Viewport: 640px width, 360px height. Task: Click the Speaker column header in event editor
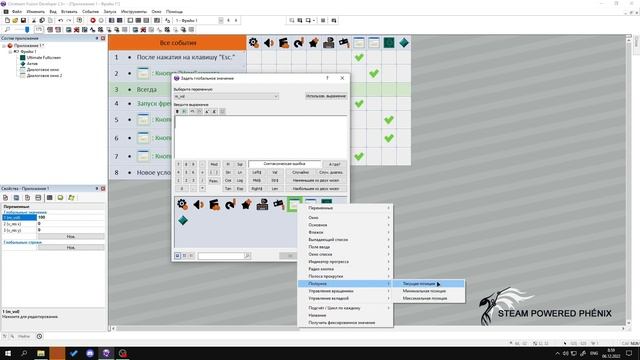(269, 43)
